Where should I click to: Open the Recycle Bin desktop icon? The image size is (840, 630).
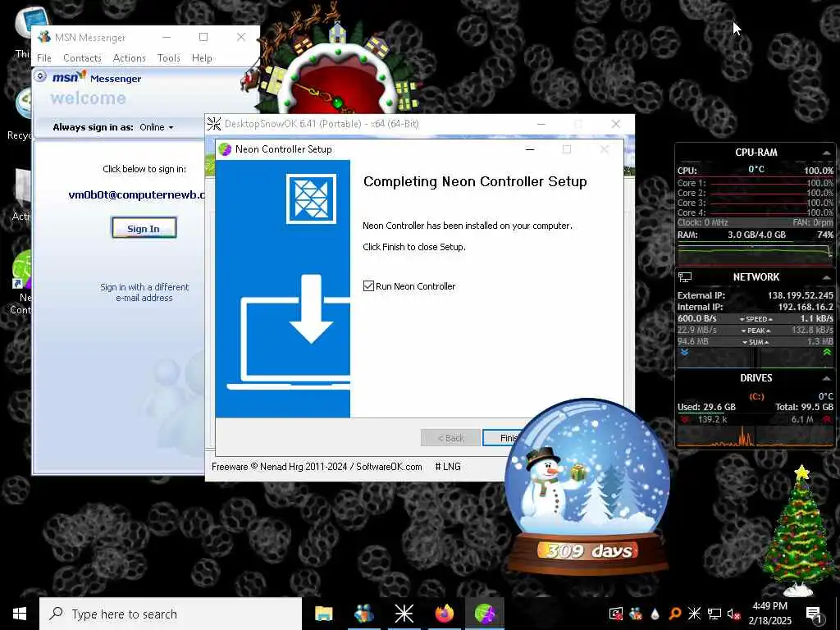click(x=21, y=113)
